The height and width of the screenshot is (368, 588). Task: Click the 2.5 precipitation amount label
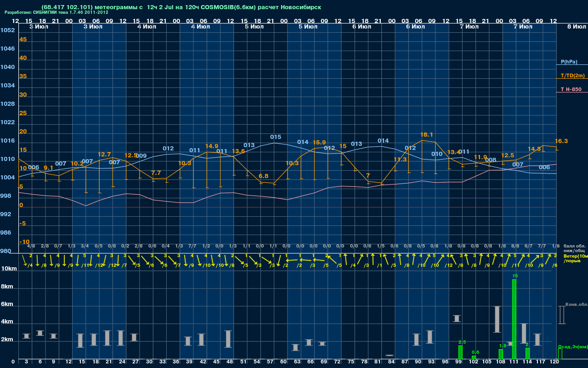pos(462,342)
